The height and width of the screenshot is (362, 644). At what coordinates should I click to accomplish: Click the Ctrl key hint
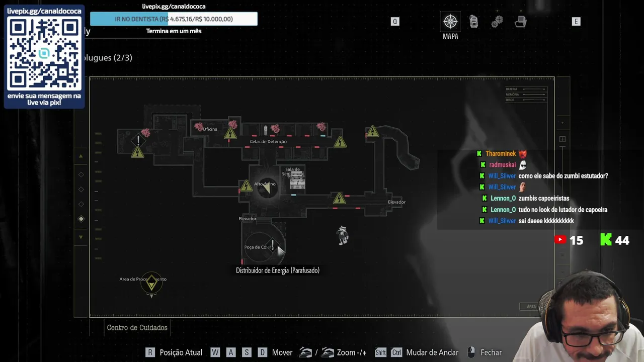tap(396, 352)
